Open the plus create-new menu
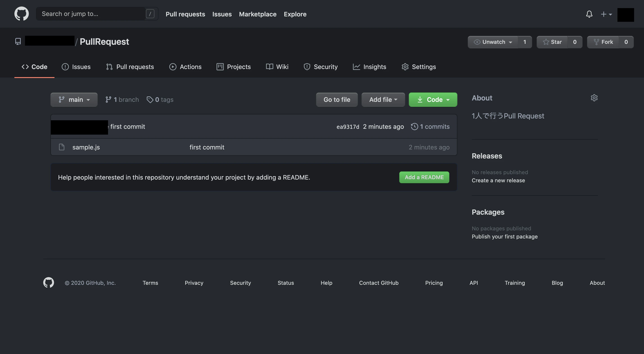This screenshot has height=354, width=644. [x=606, y=14]
